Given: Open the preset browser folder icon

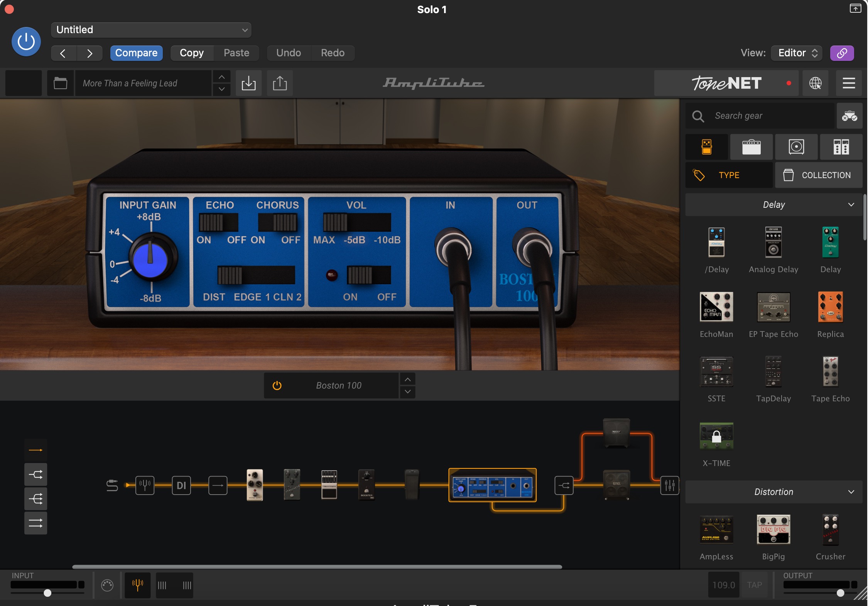Looking at the screenshot, I should 60,83.
